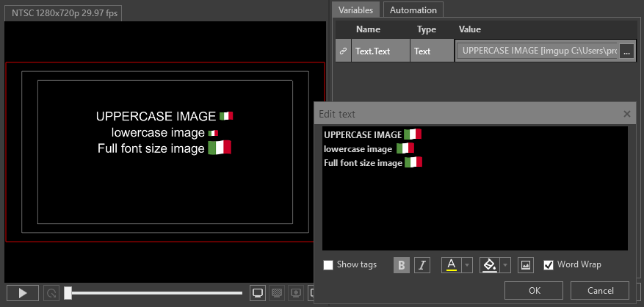Click the Value column header
Viewport: 644px width, 307px height.
pos(470,29)
